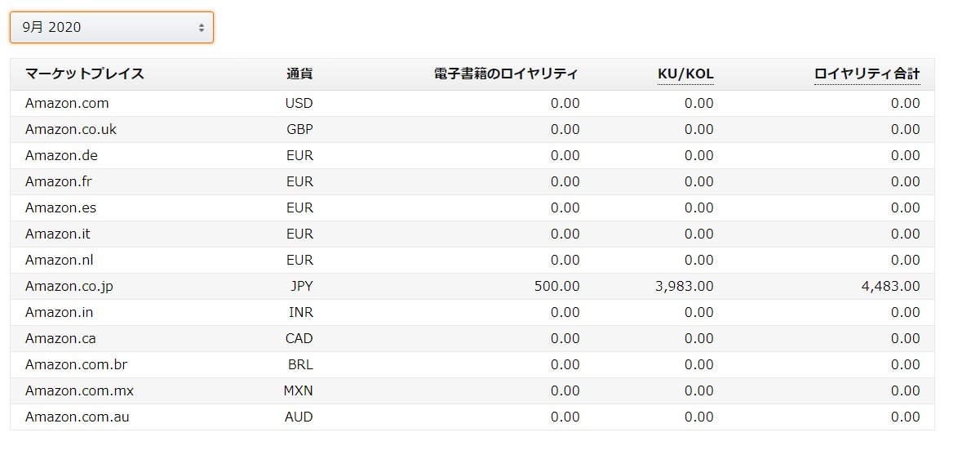Click the Amazon.com.br marketplace name
The image size is (980, 455).
point(76,364)
